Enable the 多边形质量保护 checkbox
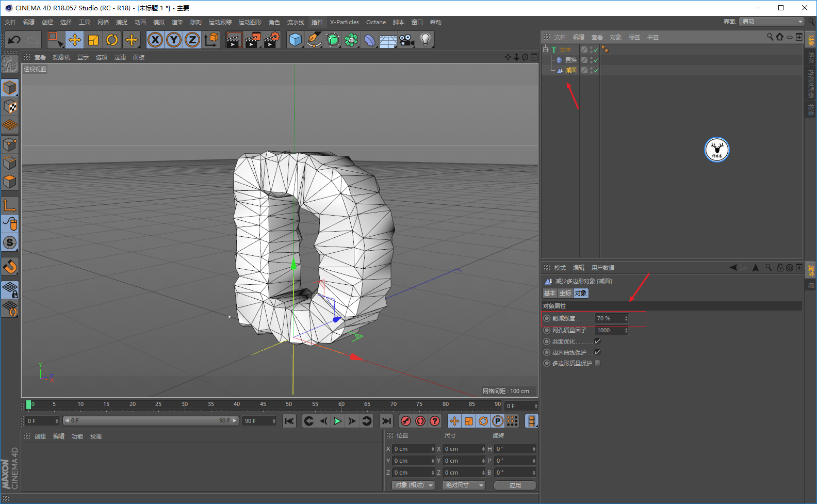 597,363
